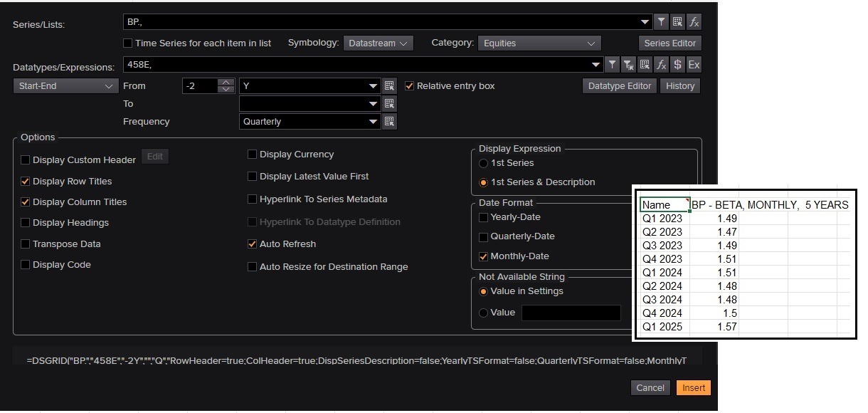Click the Not Available Value text field
This screenshot has width=868, height=413.
(571, 313)
